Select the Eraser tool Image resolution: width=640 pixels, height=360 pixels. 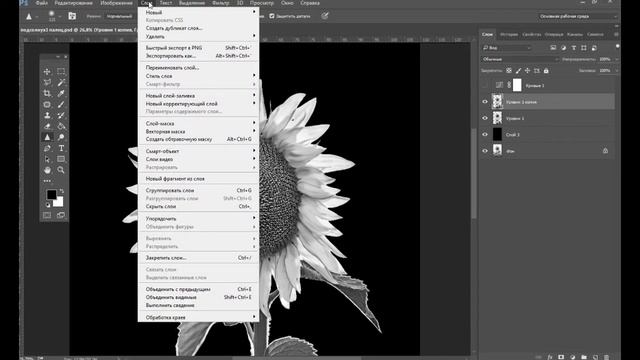click(x=47, y=126)
